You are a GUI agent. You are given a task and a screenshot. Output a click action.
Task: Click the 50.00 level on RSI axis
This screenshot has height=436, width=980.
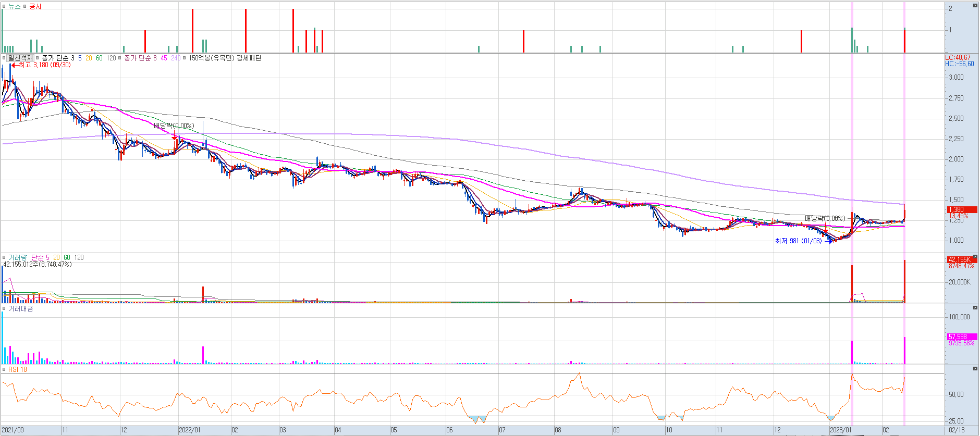[956, 394]
